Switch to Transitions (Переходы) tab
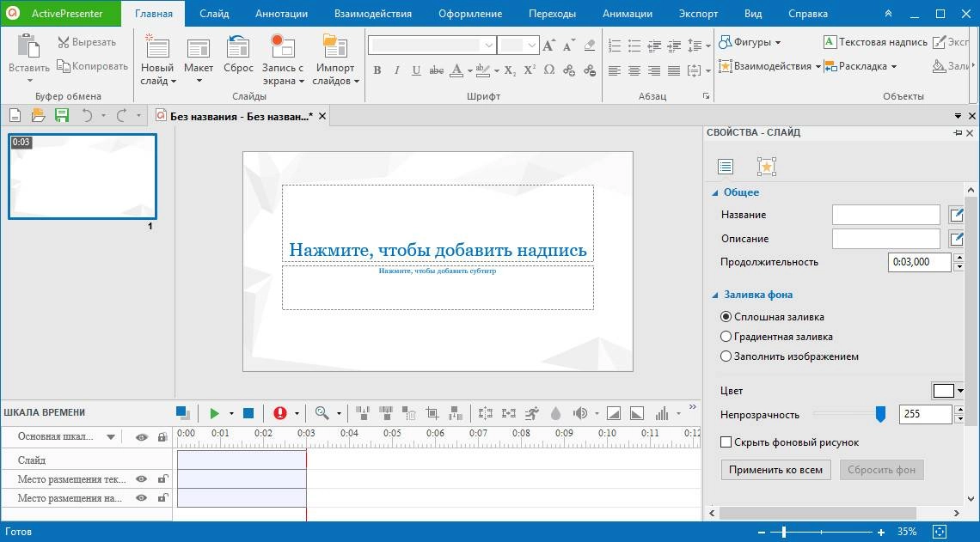The image size is (980, 542). pos(552,13)
